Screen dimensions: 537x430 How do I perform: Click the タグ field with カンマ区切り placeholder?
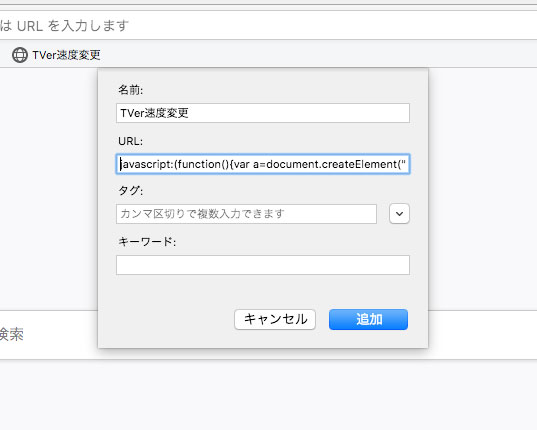(x=246, y=214)
